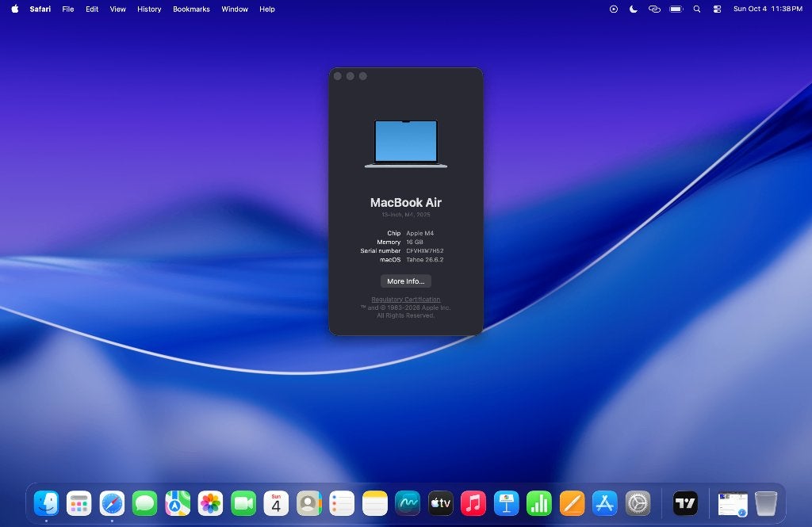
Task: Open the Help menu
Action: click(267, 9)
